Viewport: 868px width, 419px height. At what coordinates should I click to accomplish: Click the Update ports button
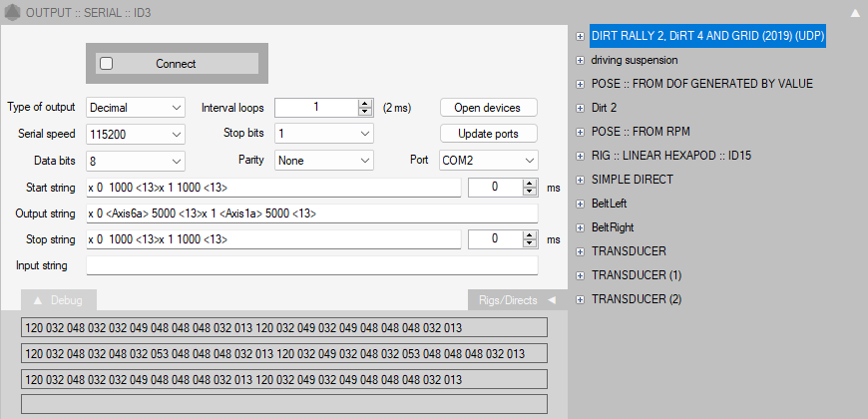[x=489, y=134]
